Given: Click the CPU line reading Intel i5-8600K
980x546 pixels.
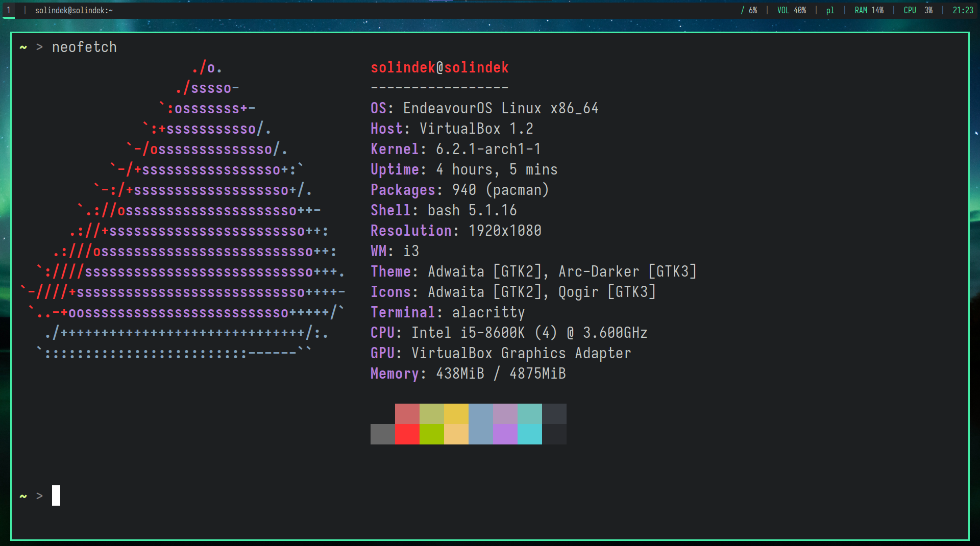Looking at the screenshot, I should tap(509, 333).
